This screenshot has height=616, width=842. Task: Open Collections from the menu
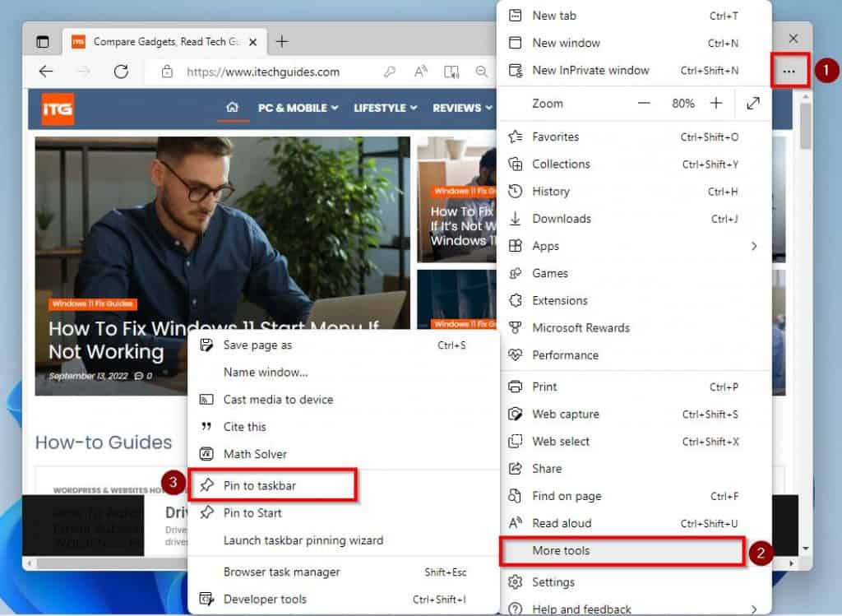point(634,164)
